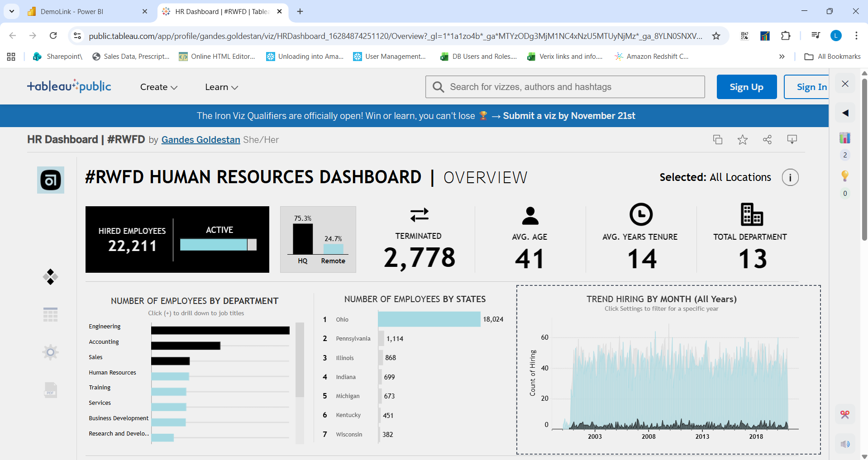Toggle the bookmark star in the address bar
This screenshot has width=868, height=460.
coord(716,35)
